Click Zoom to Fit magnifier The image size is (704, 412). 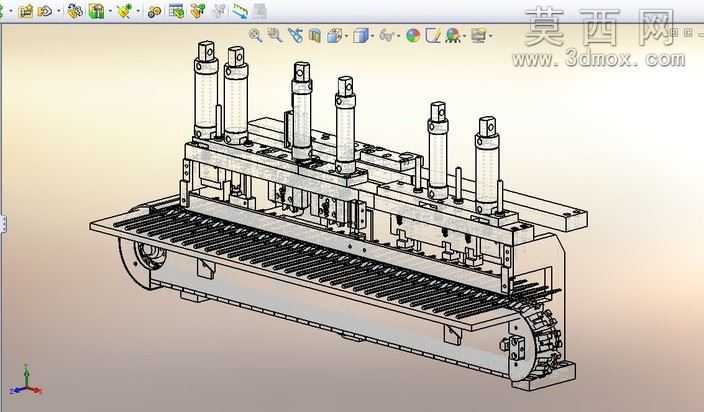255,35
